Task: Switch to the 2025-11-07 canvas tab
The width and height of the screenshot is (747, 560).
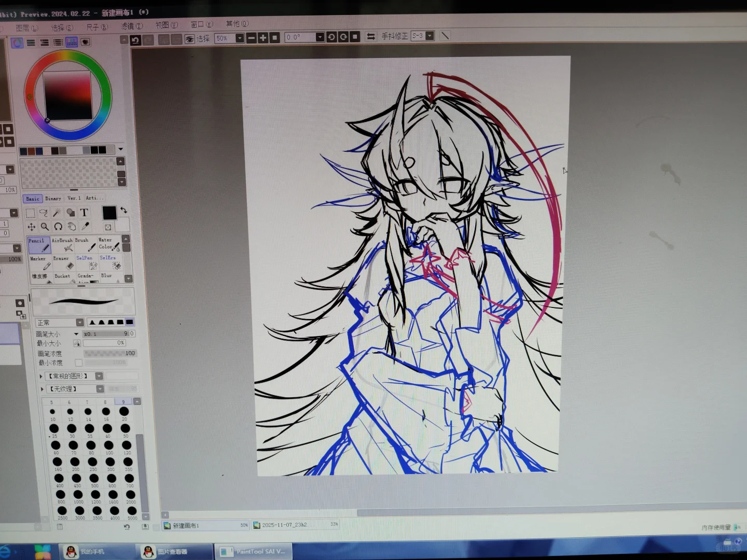Action: (296, 525)
